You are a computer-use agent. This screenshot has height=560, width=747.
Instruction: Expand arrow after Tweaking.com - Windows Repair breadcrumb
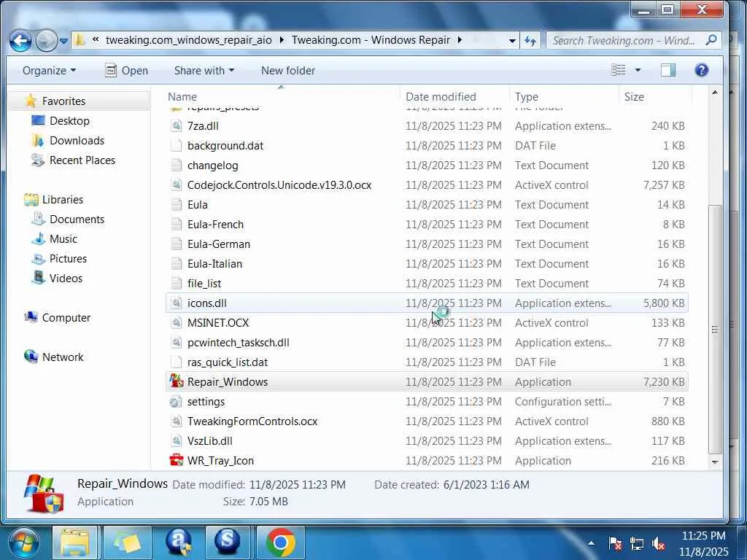pyautogui.click(x=460, y=40)
